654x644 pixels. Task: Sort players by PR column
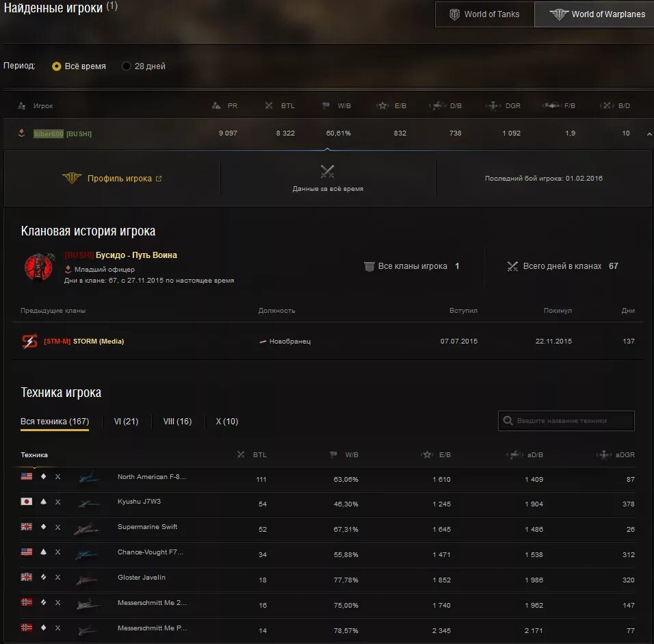(x=225, y=106)
